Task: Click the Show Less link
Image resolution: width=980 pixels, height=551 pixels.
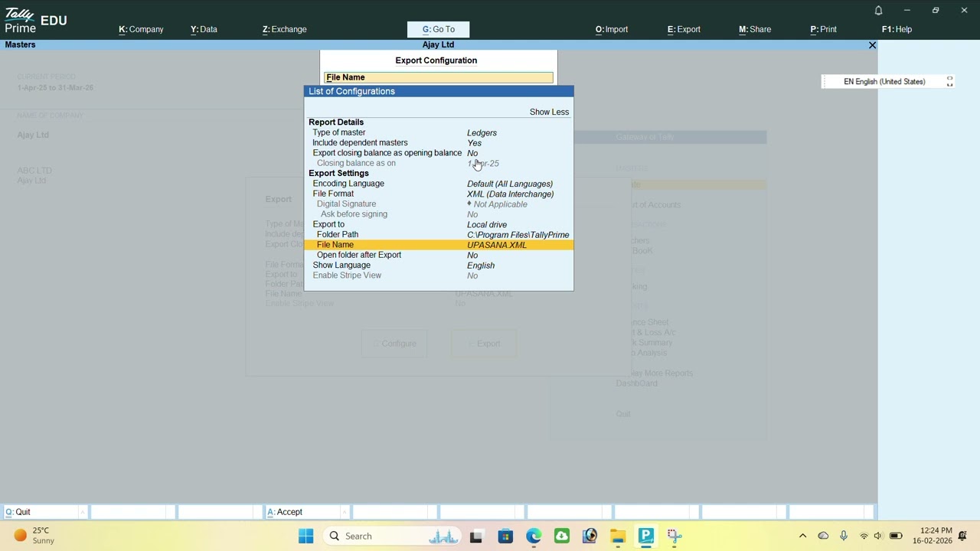Action: pos(549,112)
